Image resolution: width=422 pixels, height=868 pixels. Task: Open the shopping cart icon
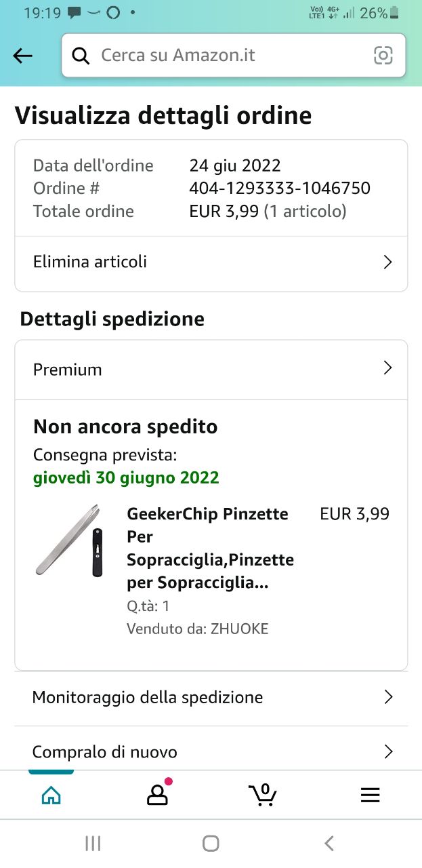tap(263, 794)
